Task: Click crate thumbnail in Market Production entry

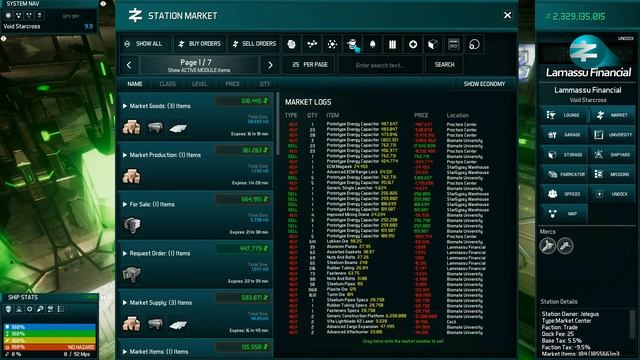Action: (x=131, y=176)
